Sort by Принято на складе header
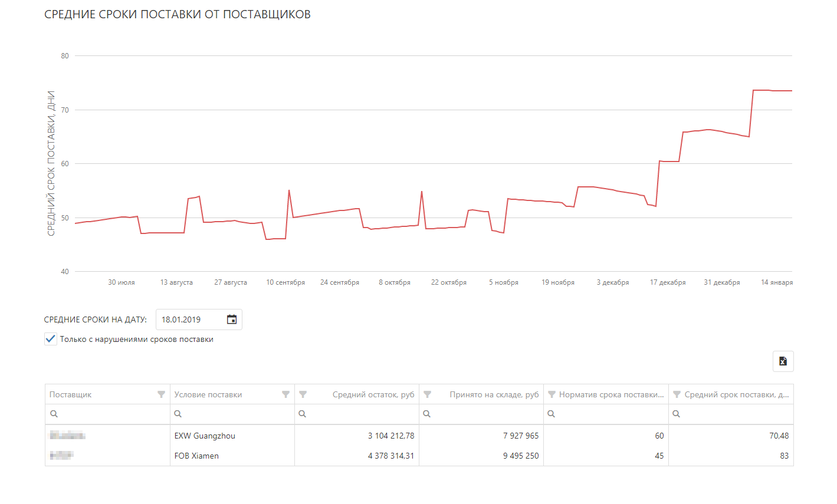 click(494, 394)
